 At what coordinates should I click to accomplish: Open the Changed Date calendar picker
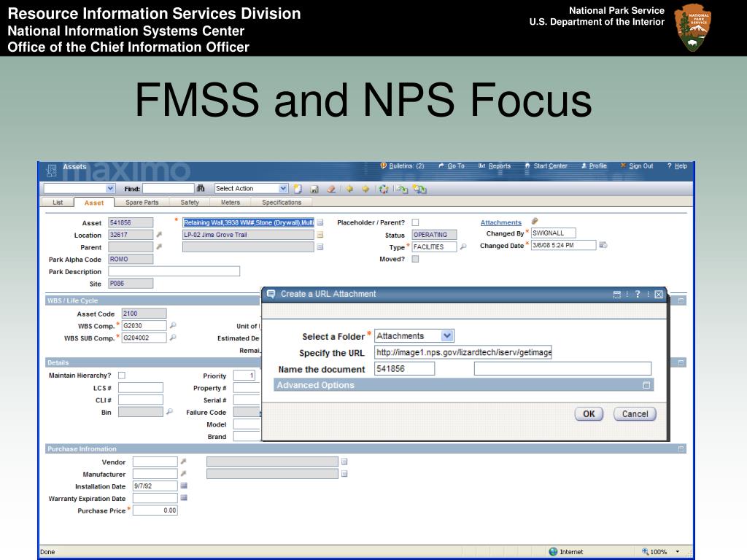pyautogui.click(x=603, y=245)
